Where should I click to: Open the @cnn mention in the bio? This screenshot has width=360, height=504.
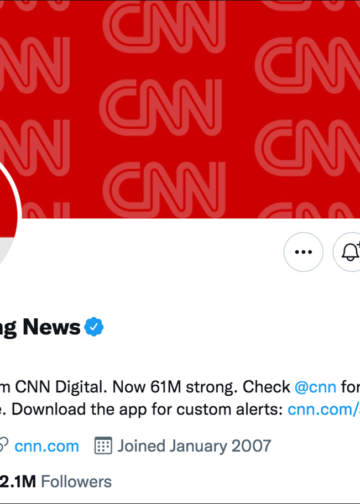pyautogui.click(x=315, y=387)
